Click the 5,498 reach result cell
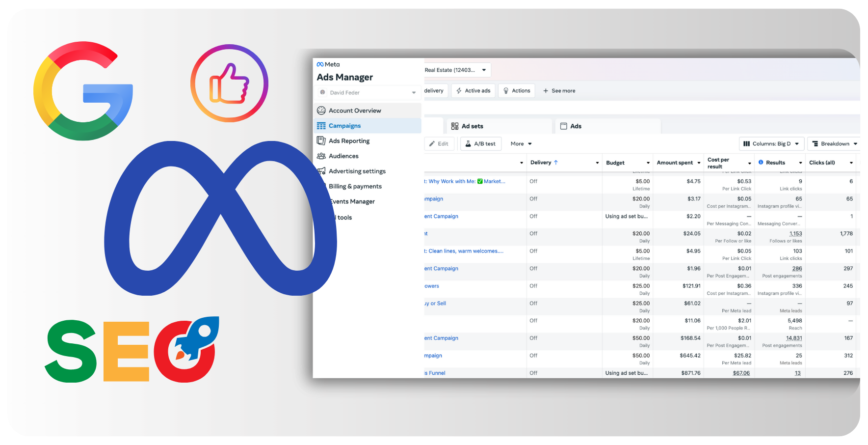Image resolution: width=868 pixels, height=445 pixels. 795,321
